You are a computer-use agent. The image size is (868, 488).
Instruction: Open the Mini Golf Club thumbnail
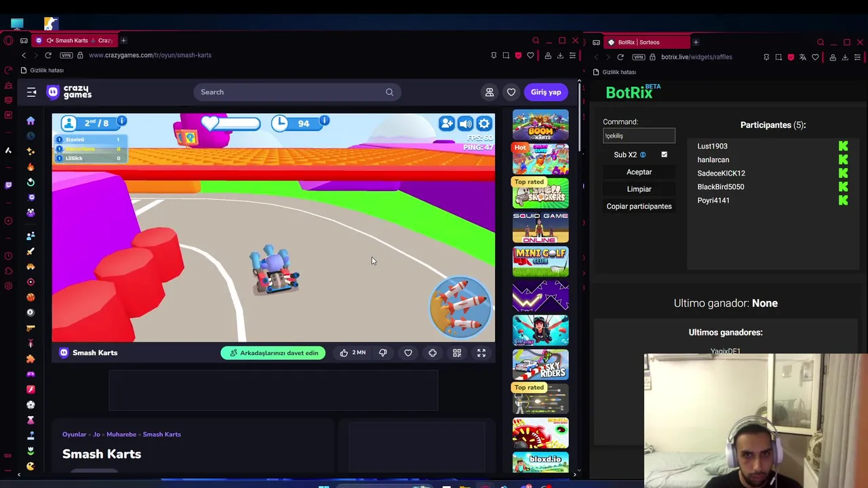(x=540, y=262)
